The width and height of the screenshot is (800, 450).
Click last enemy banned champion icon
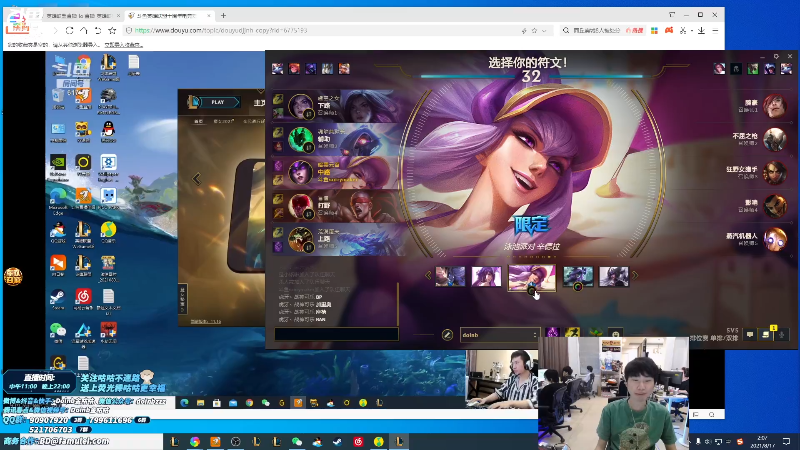786,68
